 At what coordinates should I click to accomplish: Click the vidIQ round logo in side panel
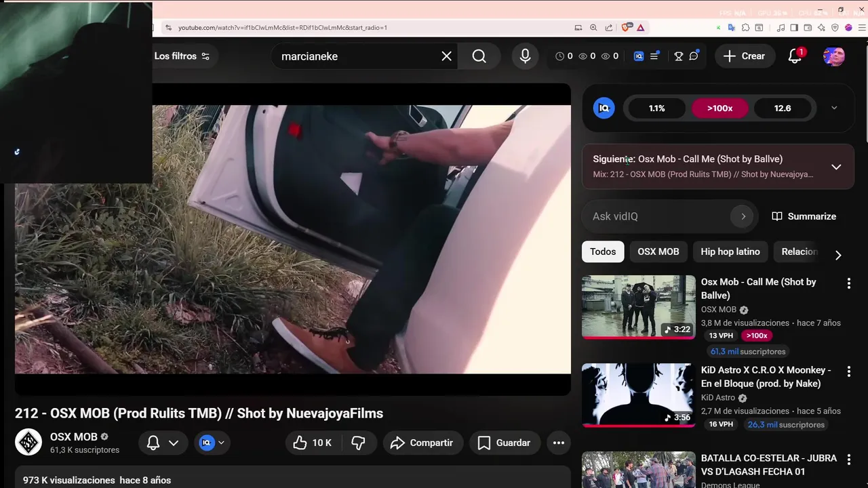(x=604, y=108)
